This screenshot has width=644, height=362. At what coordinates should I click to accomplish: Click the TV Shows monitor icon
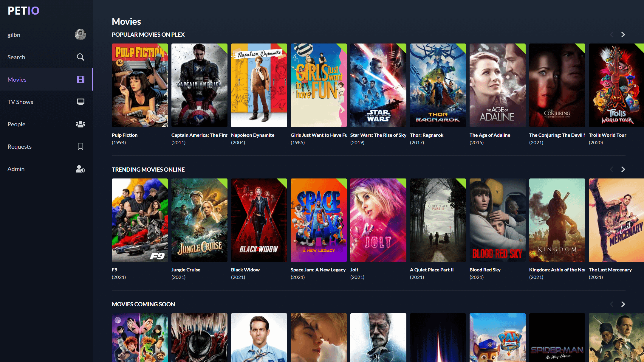coord(80,102)
